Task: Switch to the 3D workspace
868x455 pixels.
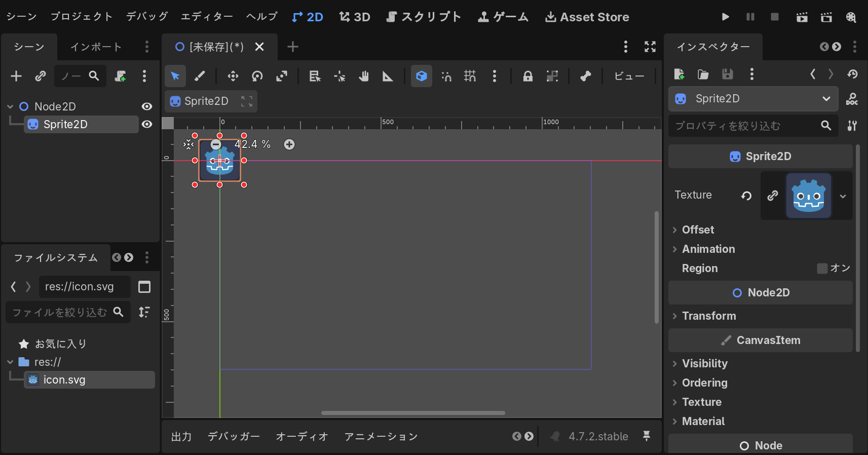Action: 355,17
